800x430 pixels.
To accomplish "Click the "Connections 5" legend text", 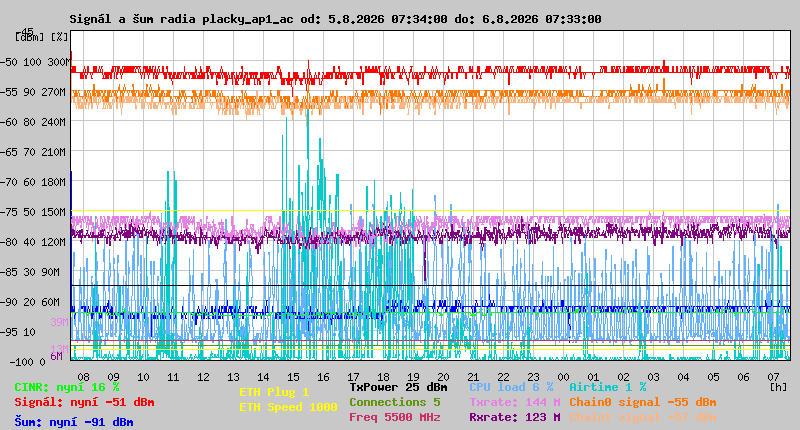I will 395,402.
